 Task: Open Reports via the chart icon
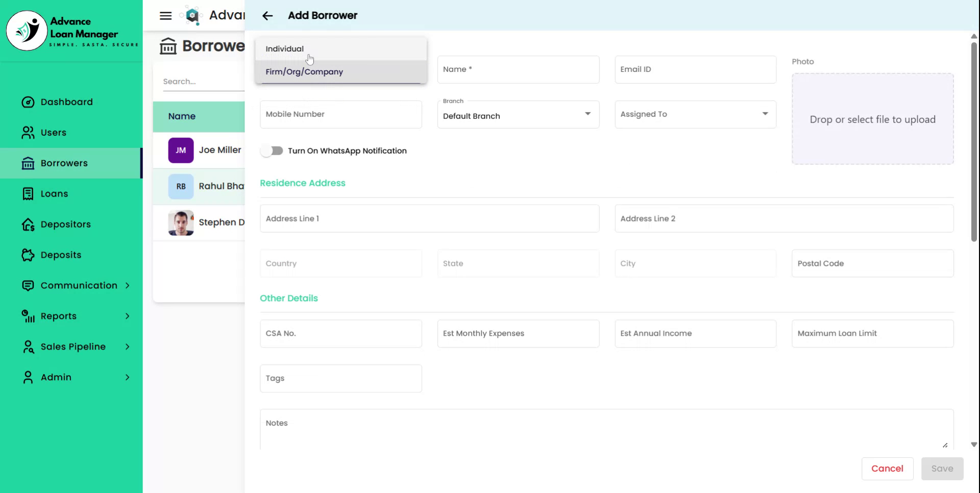(x=28, y=316)
